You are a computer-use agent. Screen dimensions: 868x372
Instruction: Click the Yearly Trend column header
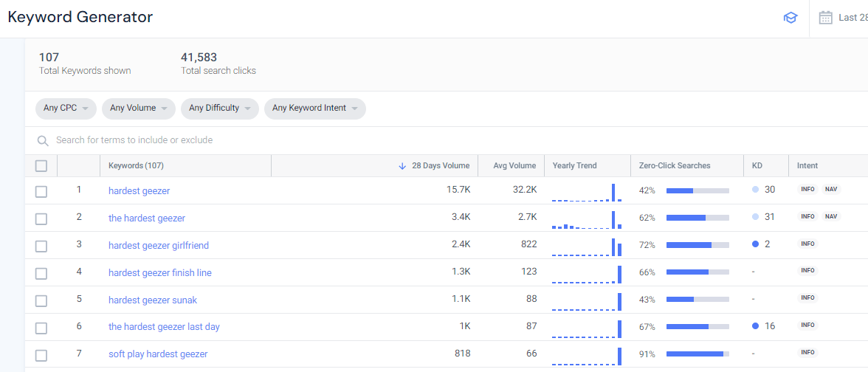pos(575,165)
